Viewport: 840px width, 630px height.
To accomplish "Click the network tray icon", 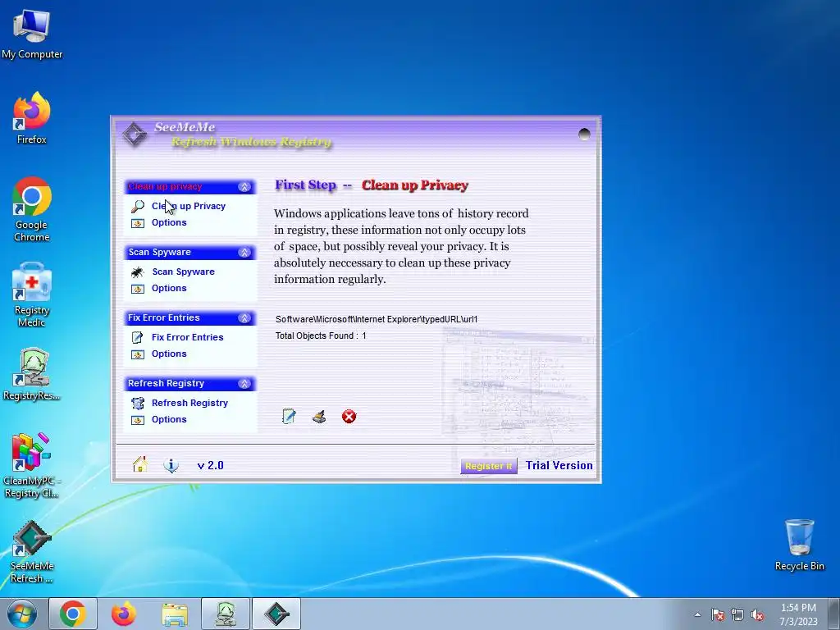I will click(x=737, y=615).
